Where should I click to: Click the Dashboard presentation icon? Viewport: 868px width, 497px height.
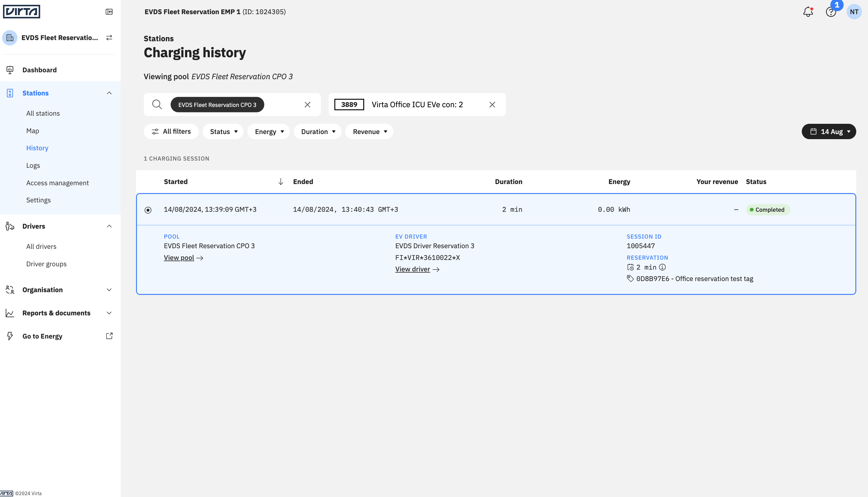10,70
